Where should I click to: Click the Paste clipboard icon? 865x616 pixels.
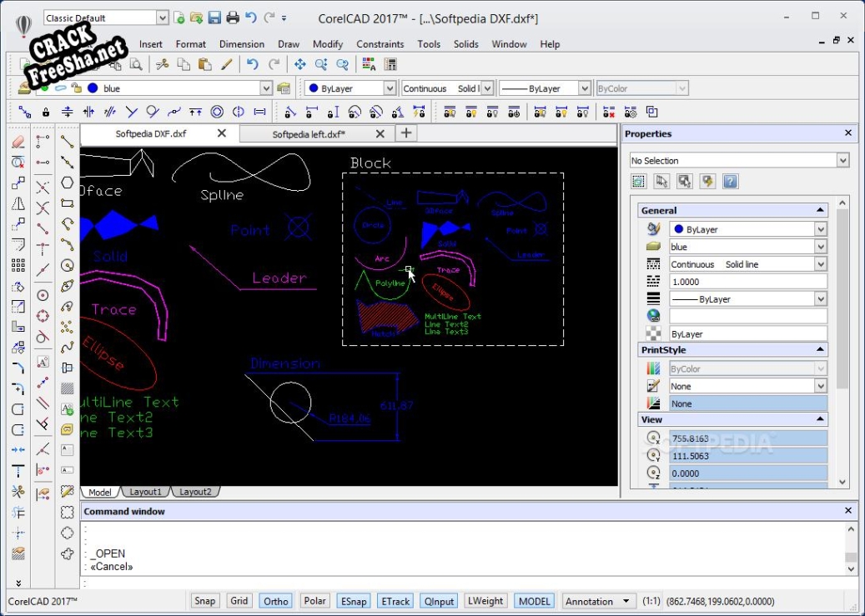click(x=204, y=64)
